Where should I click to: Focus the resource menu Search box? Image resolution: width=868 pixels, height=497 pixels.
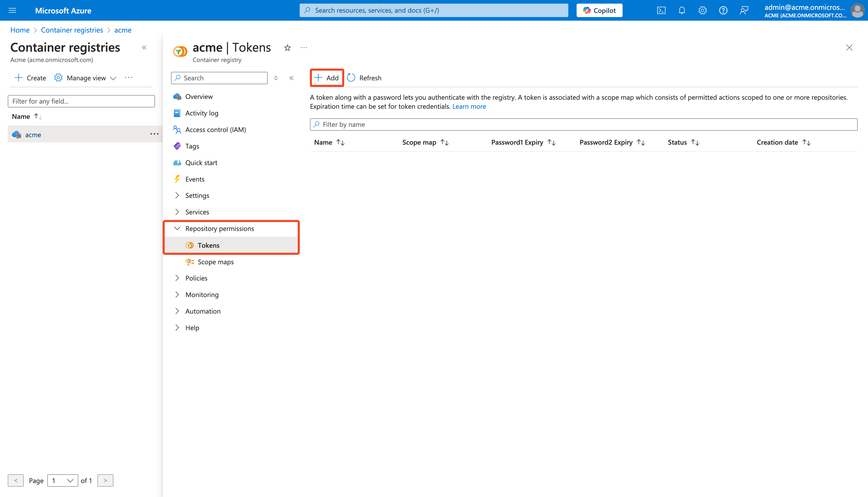click(x=219, y=78)
